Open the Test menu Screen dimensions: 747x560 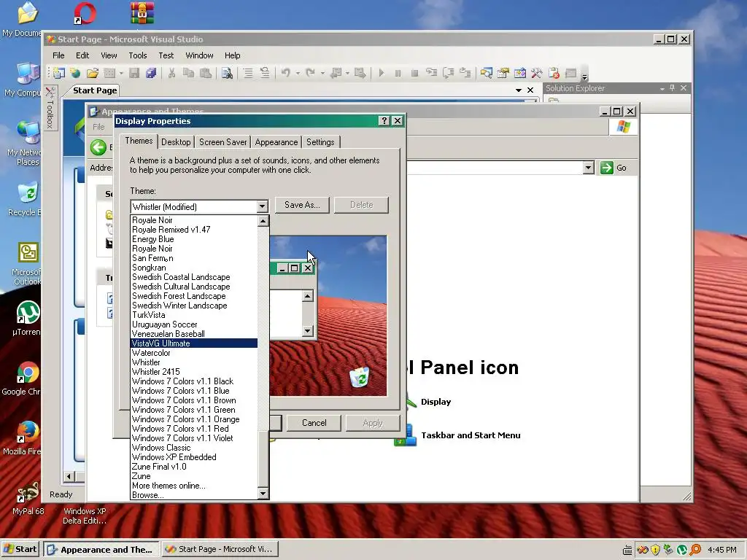click(166, 55)
